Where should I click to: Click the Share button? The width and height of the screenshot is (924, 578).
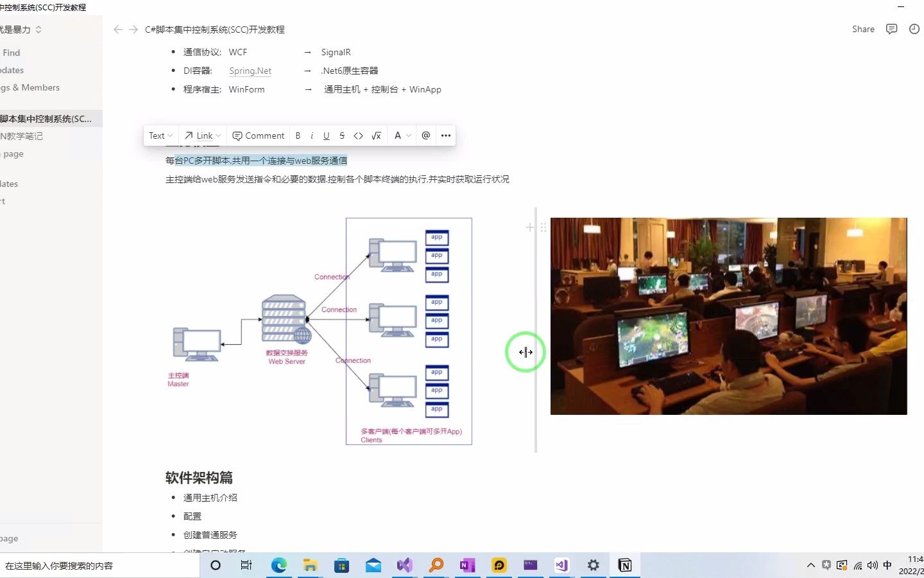pyautogui.click(x=863, y=29)
